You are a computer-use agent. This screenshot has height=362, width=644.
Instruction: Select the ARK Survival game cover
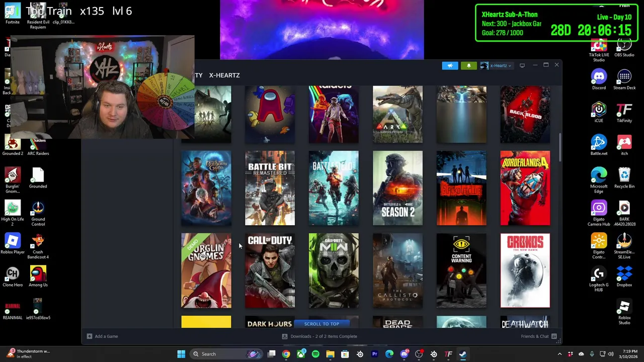click(397, 115)
